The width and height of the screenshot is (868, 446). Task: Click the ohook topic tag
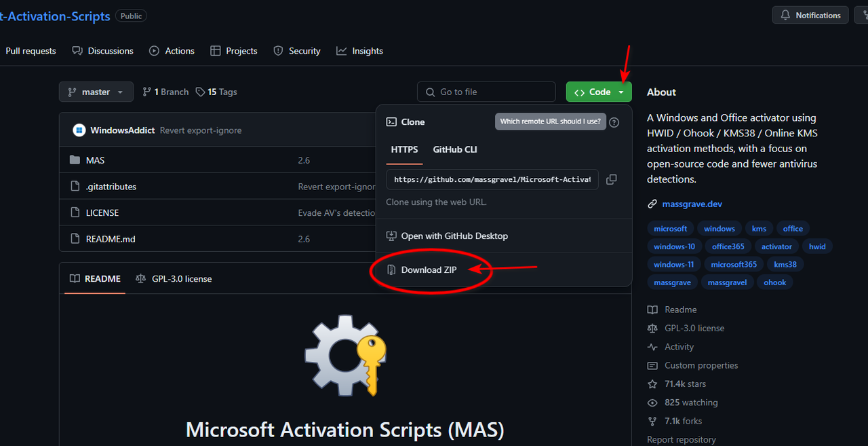tap(775, 282)
